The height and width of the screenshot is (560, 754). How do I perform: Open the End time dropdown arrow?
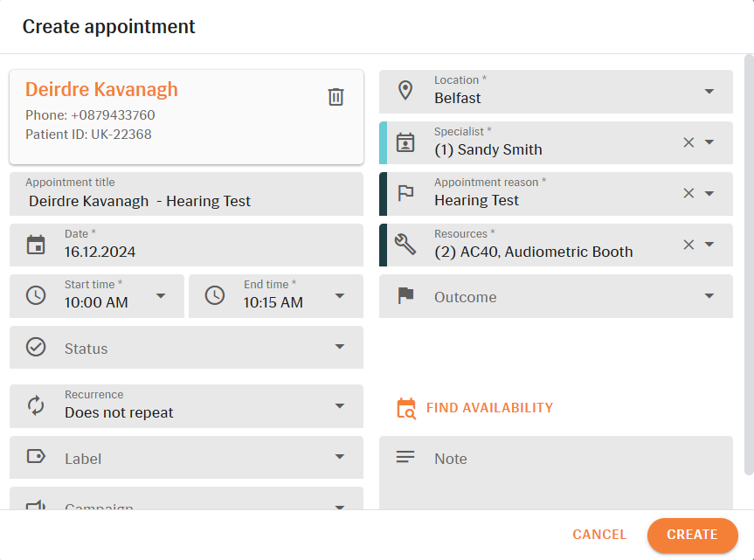pyautogui.click(x=340, y=296)
